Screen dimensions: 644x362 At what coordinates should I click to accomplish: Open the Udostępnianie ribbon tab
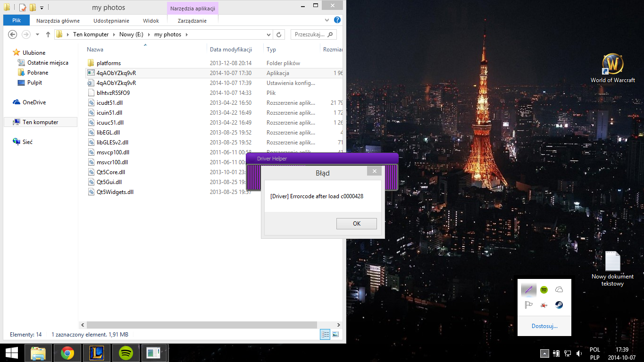[111, 20]
